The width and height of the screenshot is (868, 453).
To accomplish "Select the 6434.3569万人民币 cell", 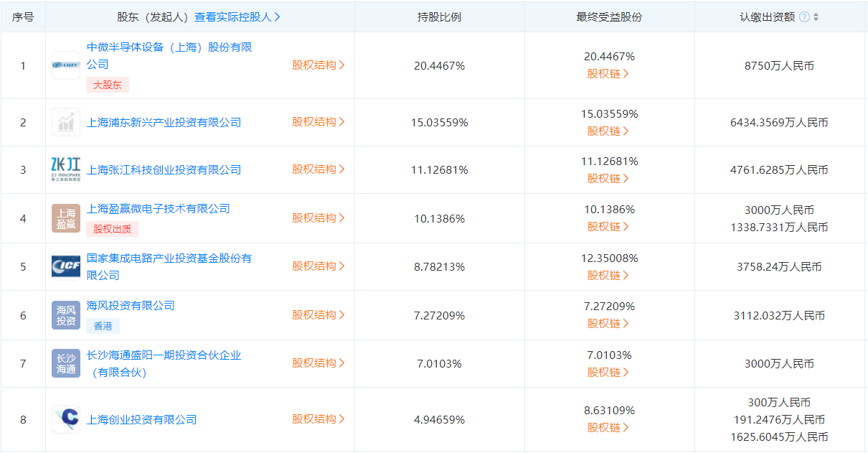I will pyautogui.click(x=779, y=123).
